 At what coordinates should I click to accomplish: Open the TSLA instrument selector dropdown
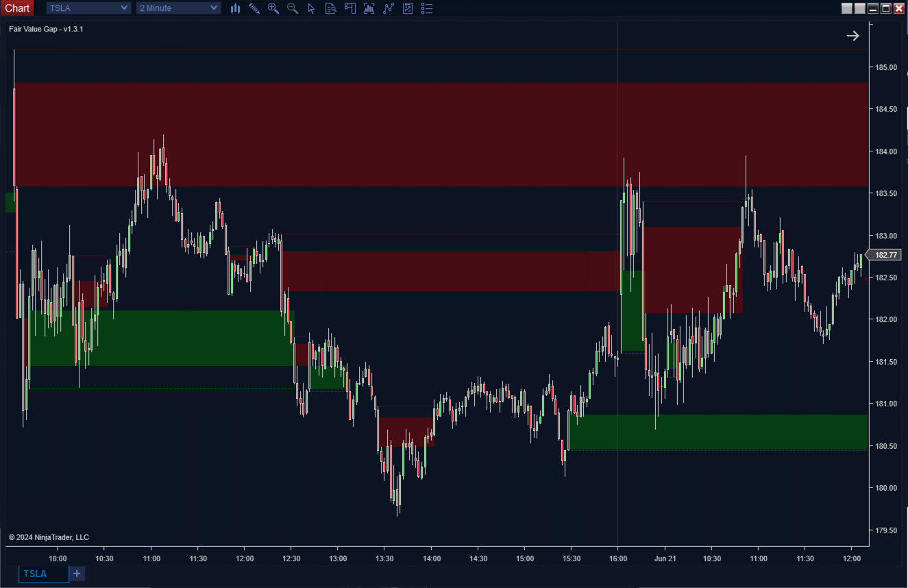pos(88,8)
